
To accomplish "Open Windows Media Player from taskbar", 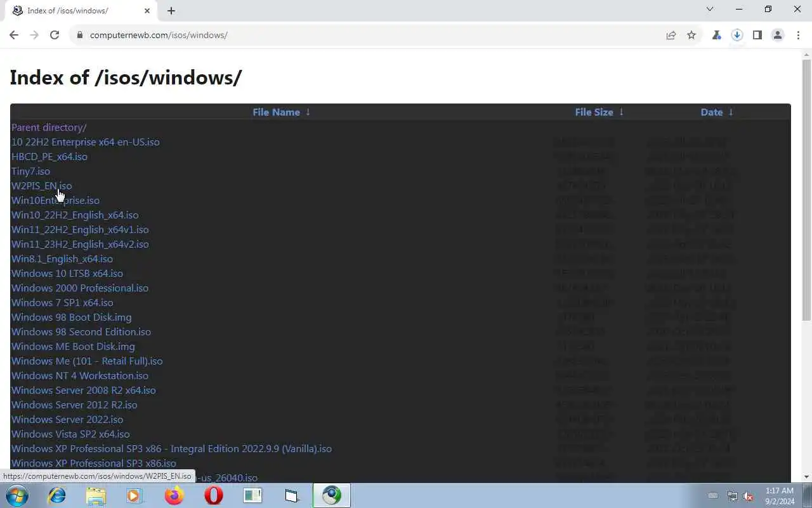I will pyautogui.click(x=134, y=495).
